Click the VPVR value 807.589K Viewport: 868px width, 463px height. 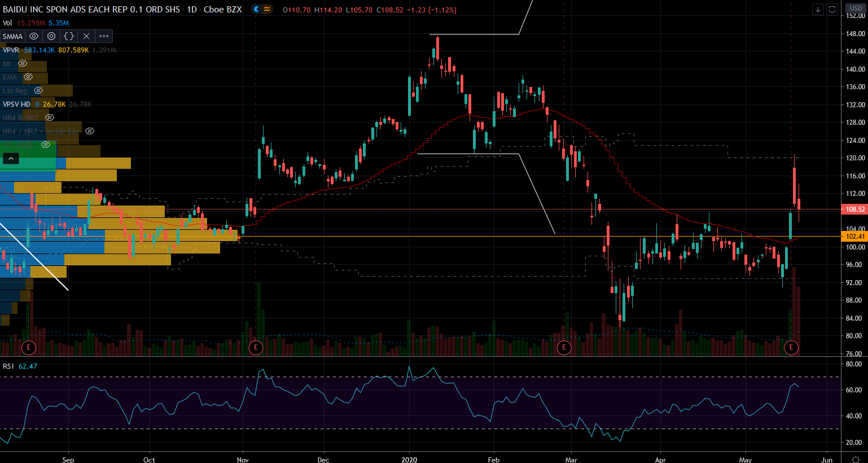click(73, 50)
